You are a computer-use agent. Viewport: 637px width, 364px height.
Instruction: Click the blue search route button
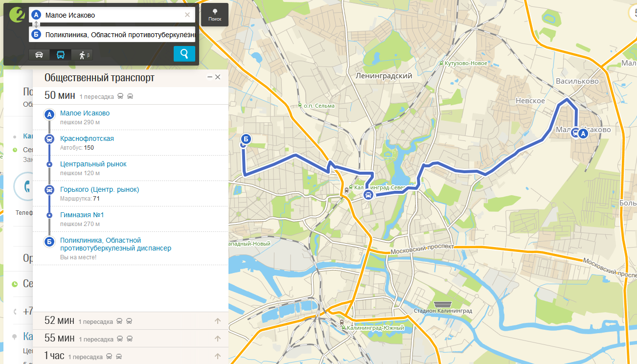[x=184, y=54]
